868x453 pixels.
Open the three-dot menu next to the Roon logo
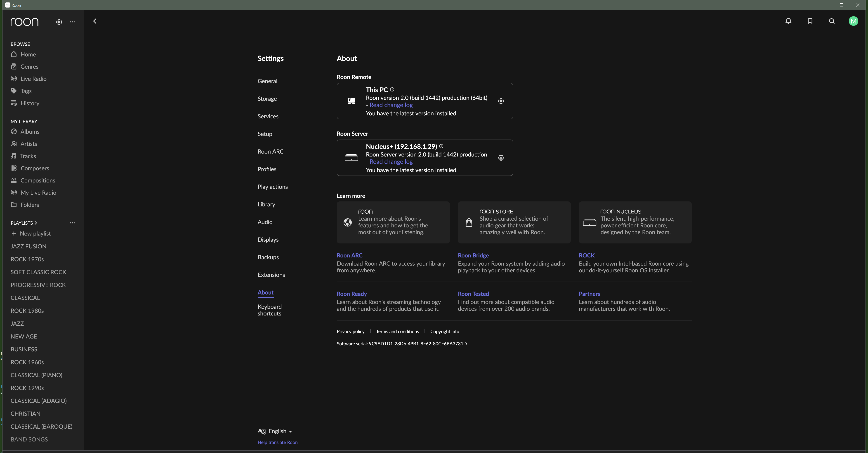click(x=72, y=22)
